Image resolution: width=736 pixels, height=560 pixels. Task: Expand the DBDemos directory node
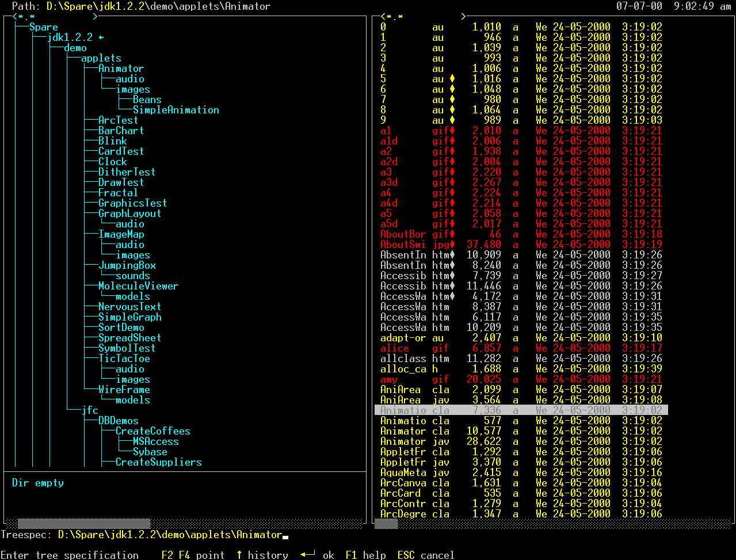coord(118,421)
